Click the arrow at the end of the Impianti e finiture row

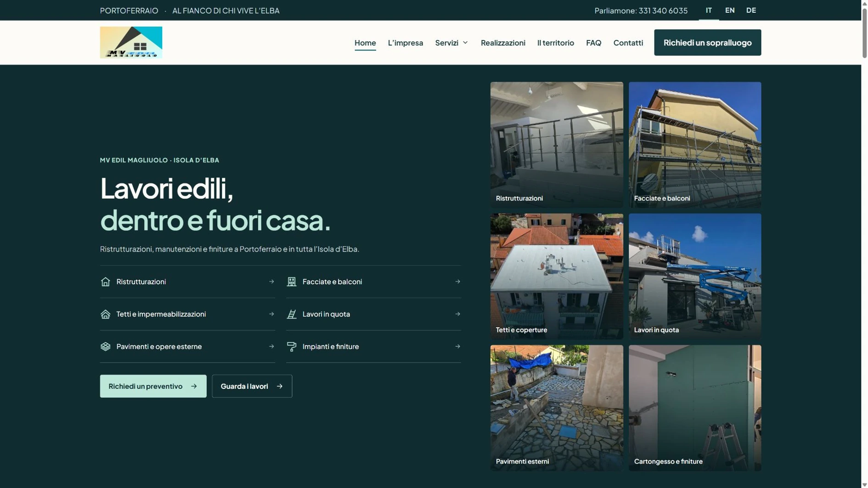[457, 347]
